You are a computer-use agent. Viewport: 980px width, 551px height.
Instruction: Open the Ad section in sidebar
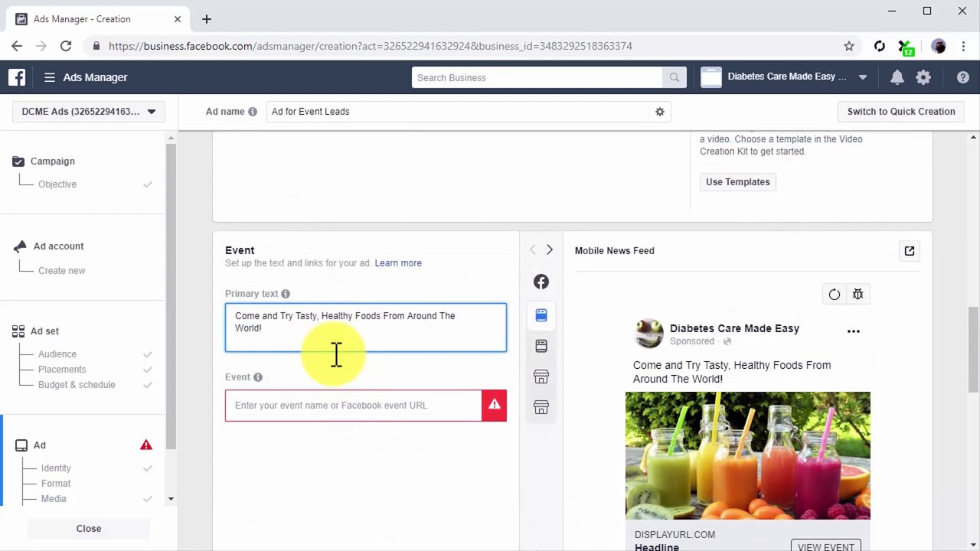point(40,445)
